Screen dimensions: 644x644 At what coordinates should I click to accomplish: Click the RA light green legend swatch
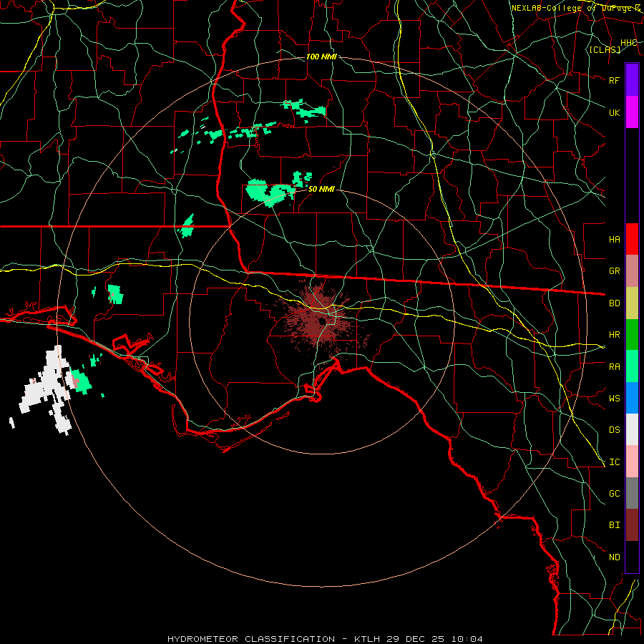(632, 366)
